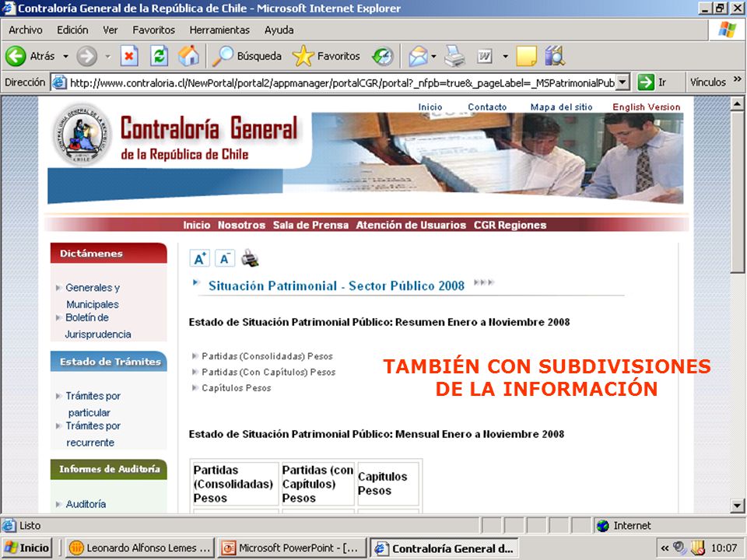
Task: Open CGR Regiones navigation tab
Action: [x=510, y=226]
